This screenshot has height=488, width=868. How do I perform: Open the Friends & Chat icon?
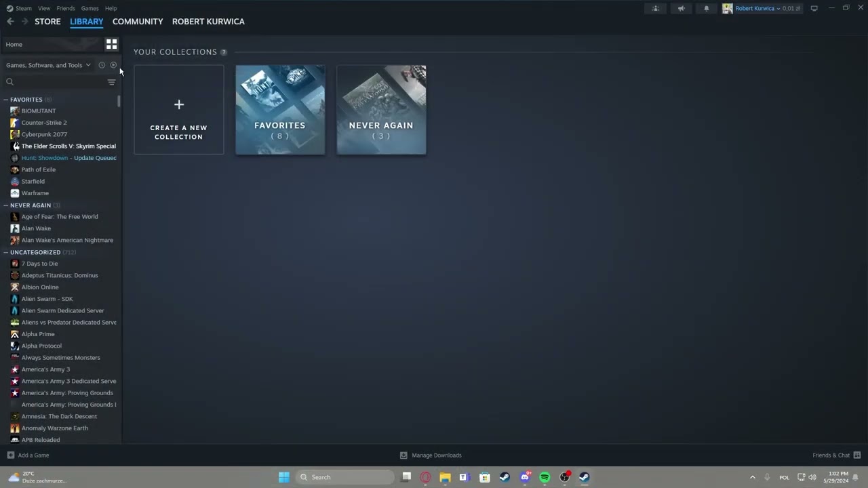pyautogui.click(x=857, y=455)
